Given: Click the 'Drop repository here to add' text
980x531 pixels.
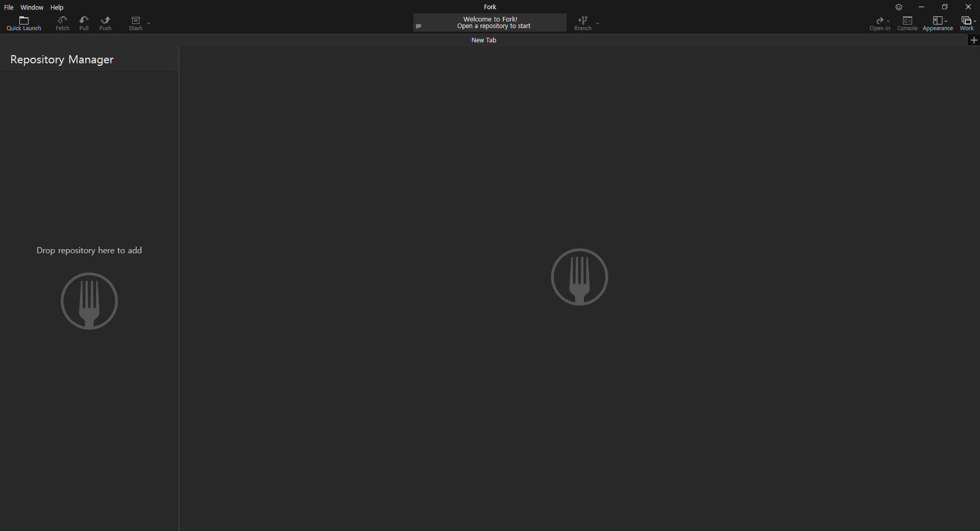Looking at the screenshot, I should [89, 250].
